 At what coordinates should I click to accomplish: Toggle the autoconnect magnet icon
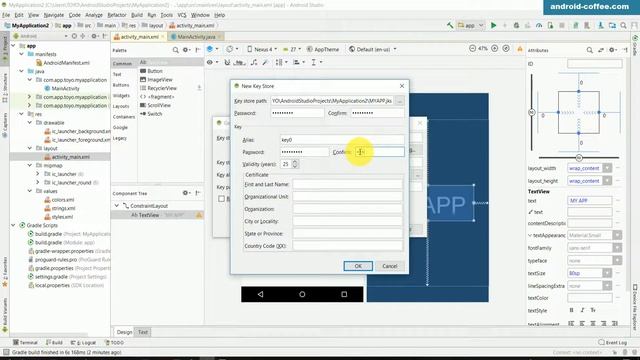227,62
